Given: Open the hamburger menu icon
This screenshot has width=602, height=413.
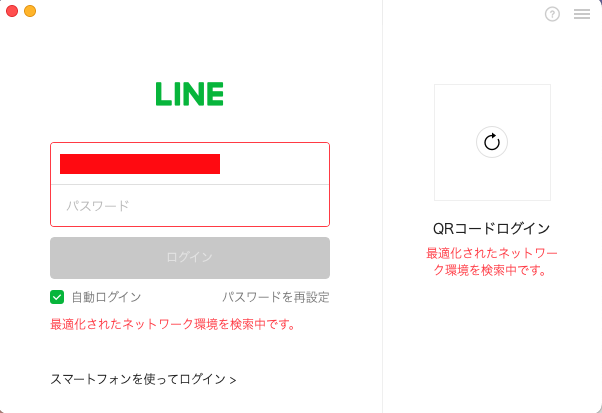Looking at the screenshot, I should click(581, 14).
